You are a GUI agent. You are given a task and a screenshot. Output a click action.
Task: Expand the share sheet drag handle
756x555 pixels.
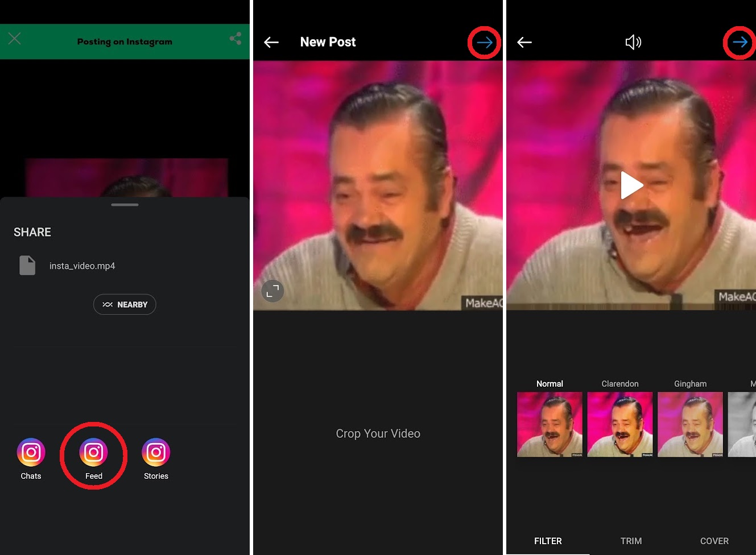(125, 205)
